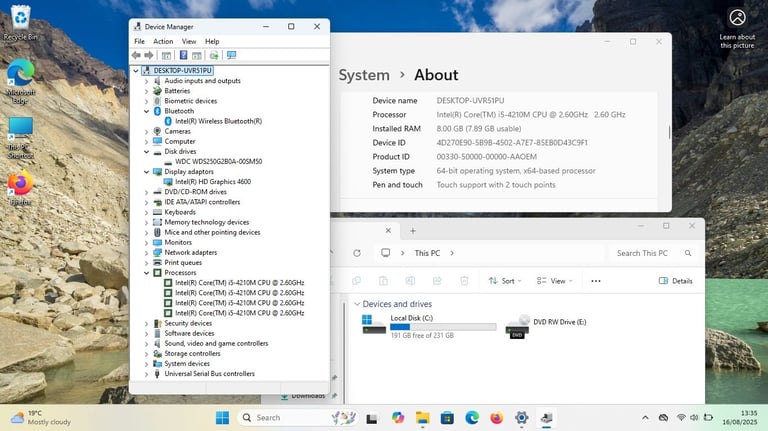Click the Back arrow in Device Manager toolbar
Screen dimensions: 768x431
click(x=136, y=55)
